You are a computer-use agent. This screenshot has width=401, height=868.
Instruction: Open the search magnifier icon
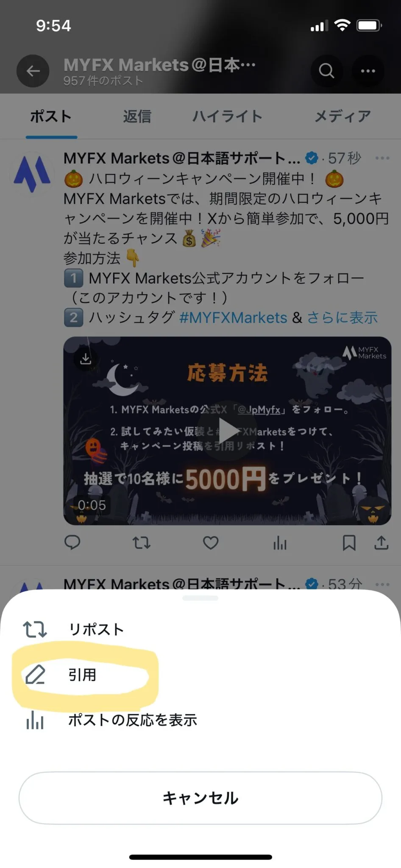[326, 71]
